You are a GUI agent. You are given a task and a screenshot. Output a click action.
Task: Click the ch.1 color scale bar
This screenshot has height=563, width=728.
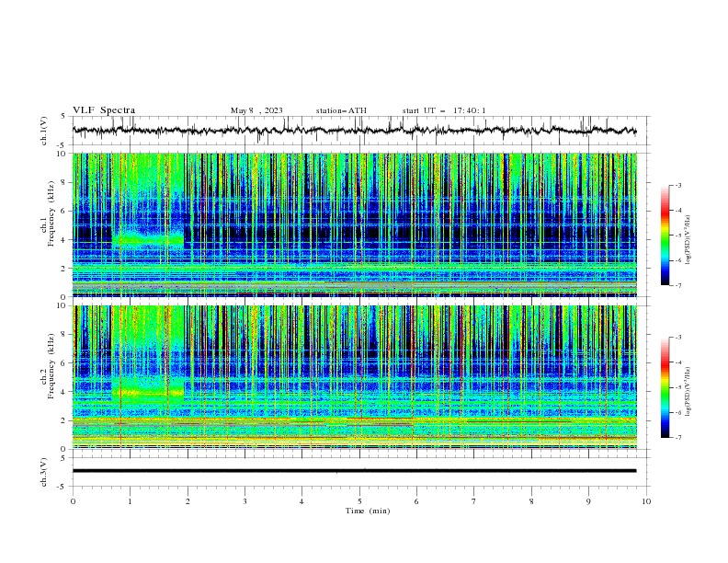tap(665, 236)
